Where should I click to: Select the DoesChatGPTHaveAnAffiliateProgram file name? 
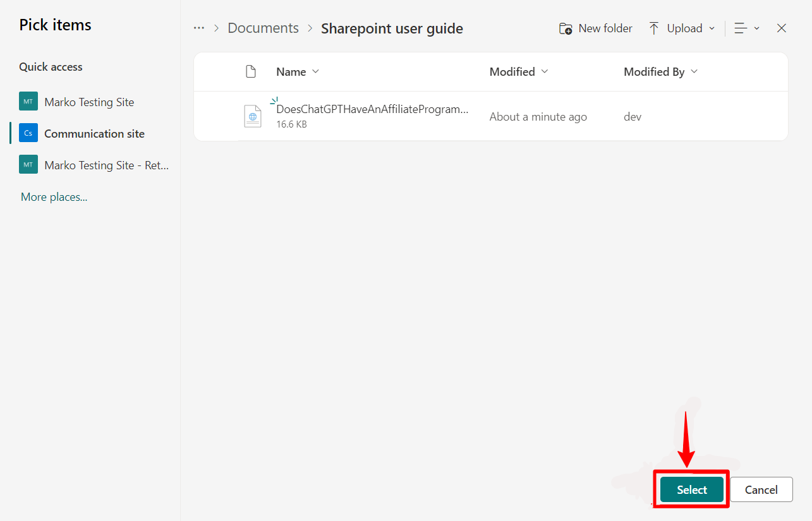tap(372, 109)
